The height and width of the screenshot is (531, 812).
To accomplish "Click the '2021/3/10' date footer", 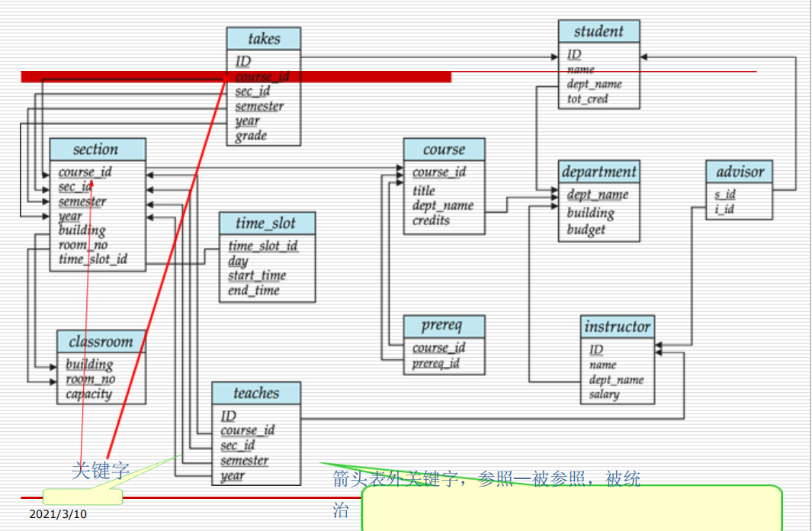I will click(x=58, y=514).
